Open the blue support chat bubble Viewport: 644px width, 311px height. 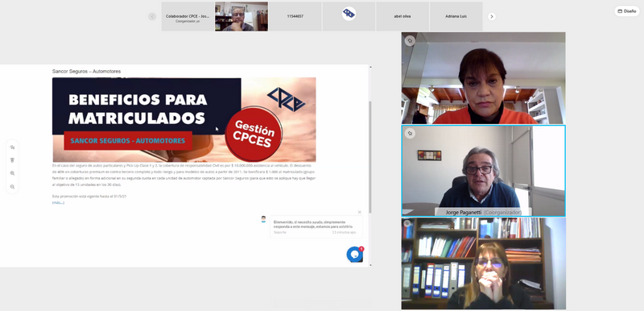[354, 255]
